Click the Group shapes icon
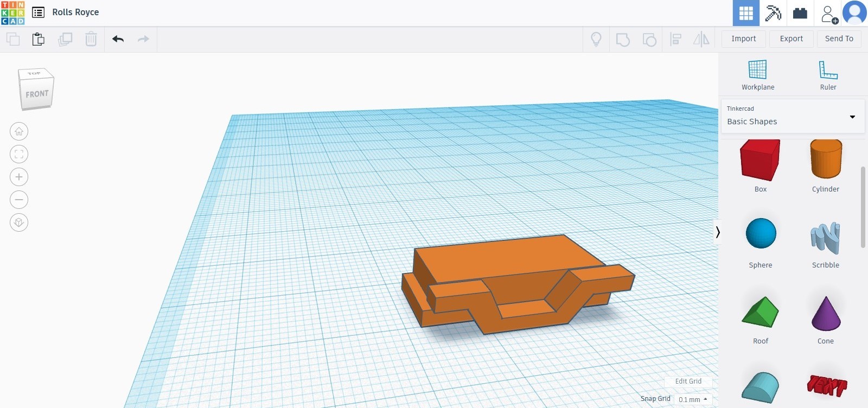 point(623,39)
